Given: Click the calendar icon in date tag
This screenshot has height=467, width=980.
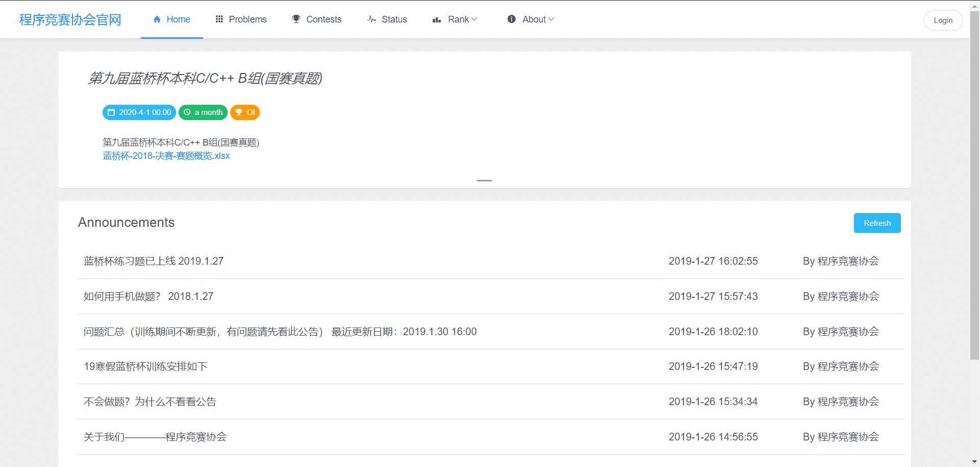Looking at the screenshot, I should point(111,112).
